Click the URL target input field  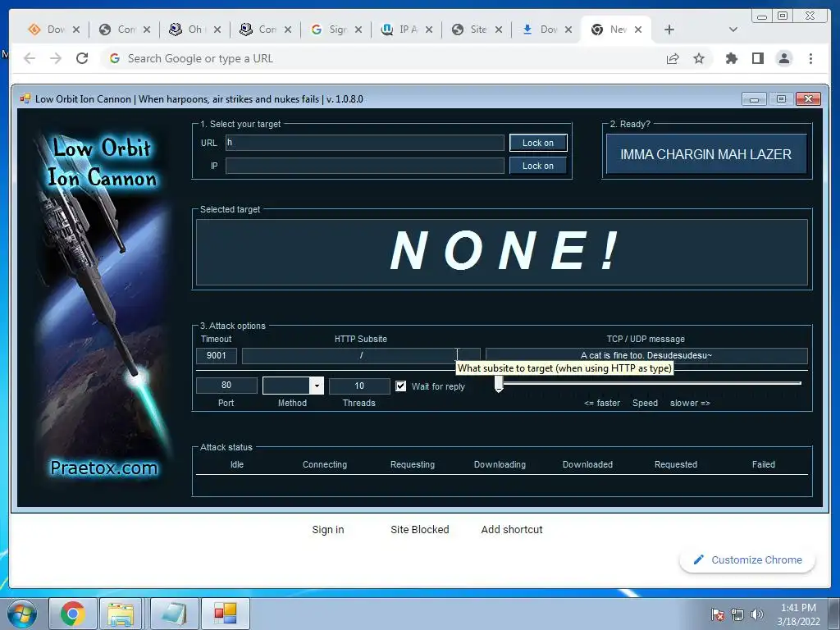click(x=364, y=143)
